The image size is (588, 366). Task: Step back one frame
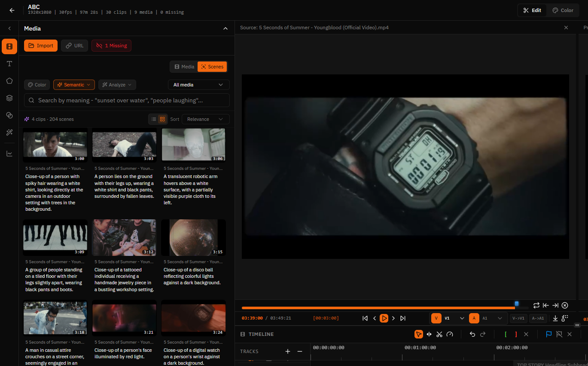click(375, 318)
